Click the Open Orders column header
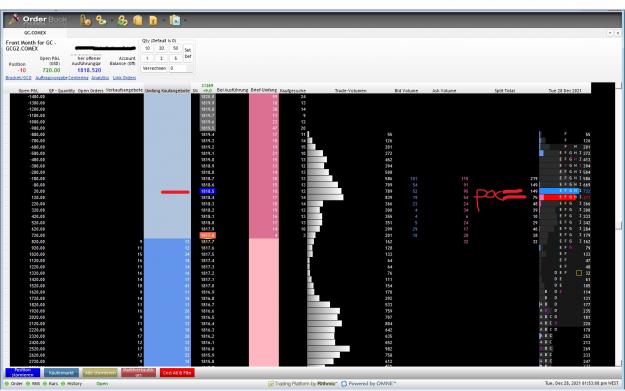 coord(90,91)
